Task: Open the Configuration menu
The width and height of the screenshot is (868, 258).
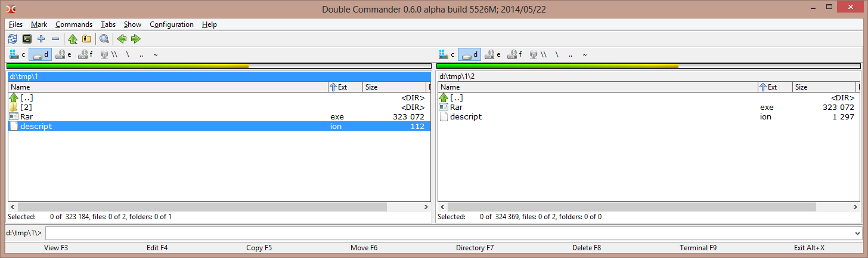Action: point(172,24)
